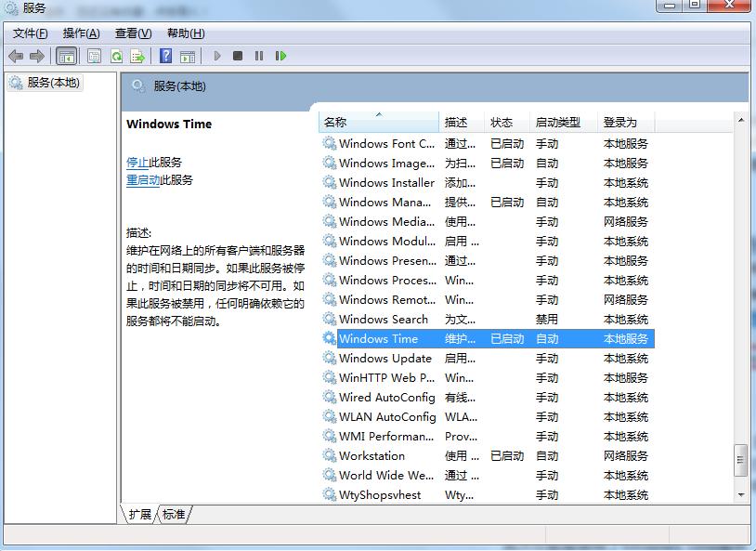
Task: Switch to the 标准 tab
Action: tap(174, 515)
